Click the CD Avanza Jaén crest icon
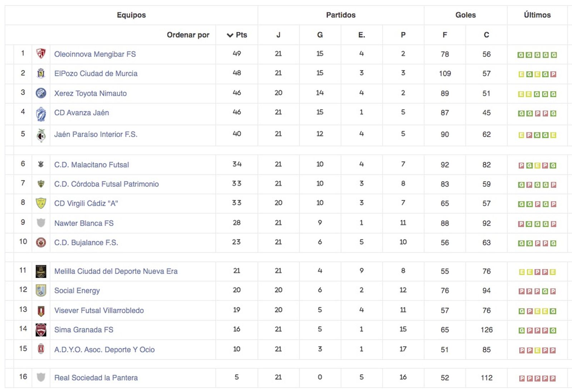Screen dimensions: 572x392 click(41, 114)
